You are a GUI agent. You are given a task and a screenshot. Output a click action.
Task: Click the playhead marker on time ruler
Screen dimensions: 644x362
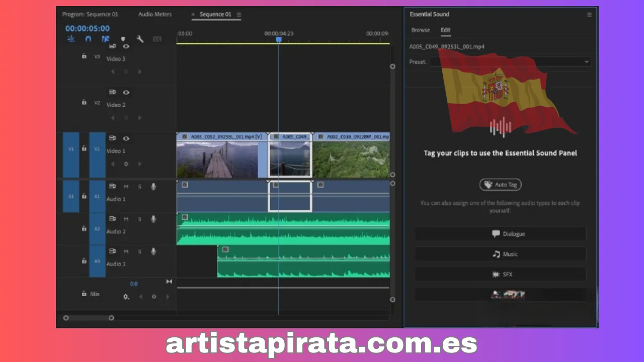[x=279, y=40]
